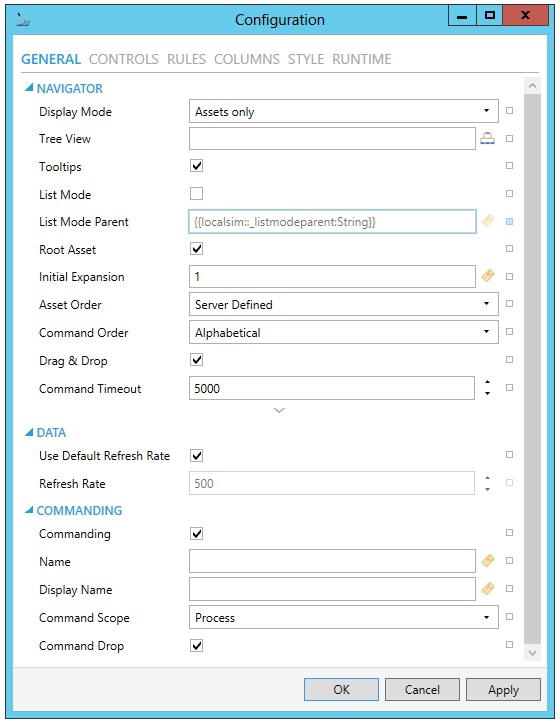Click the Apply button

point(503,689)
